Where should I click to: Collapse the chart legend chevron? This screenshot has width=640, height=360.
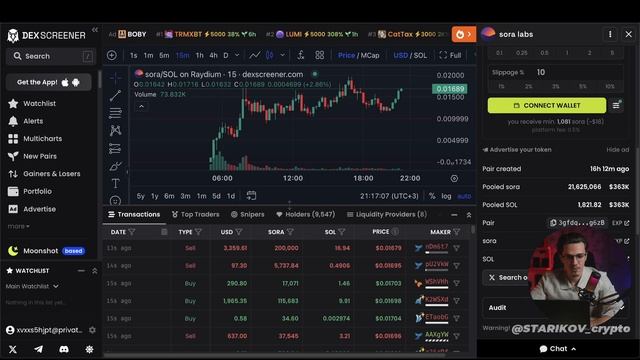141,107
